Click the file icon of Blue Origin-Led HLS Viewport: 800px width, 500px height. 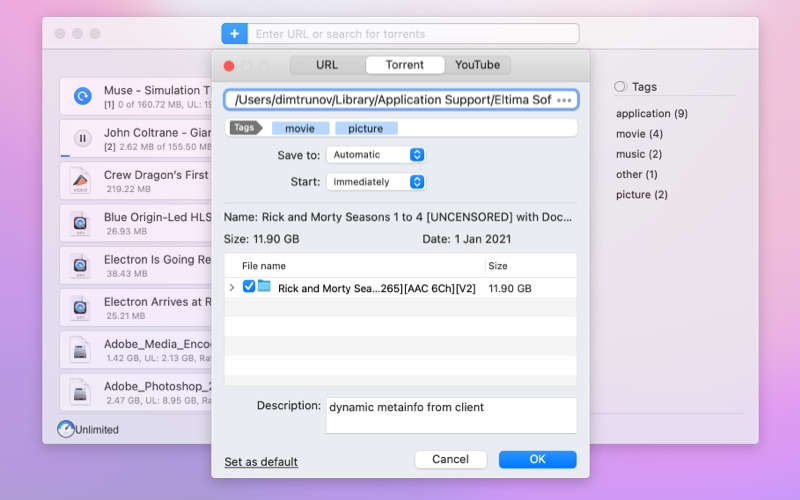pyautogui.click(x=80, y=223)
